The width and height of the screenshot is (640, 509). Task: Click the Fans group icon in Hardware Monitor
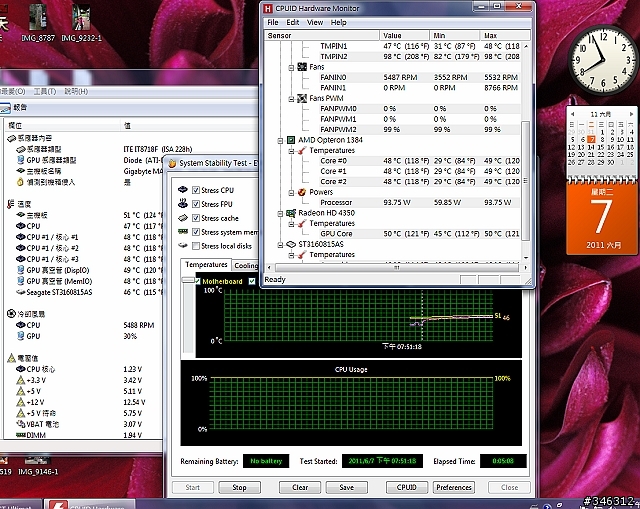point(302,67)
